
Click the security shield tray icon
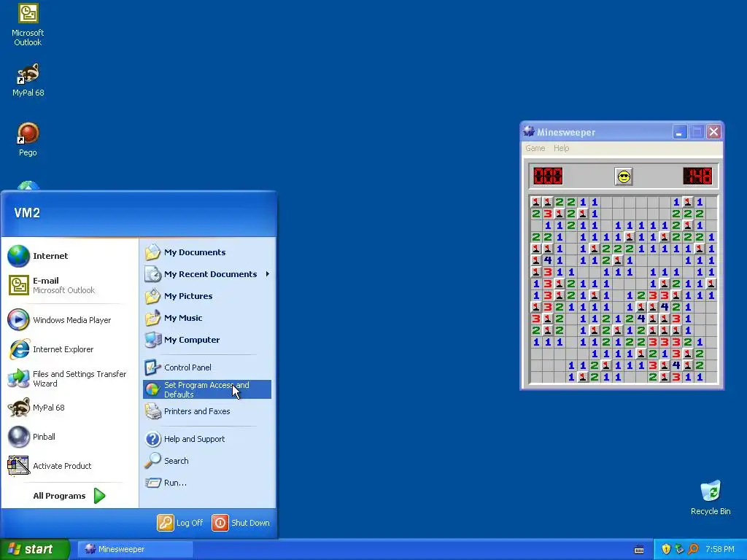666,549
